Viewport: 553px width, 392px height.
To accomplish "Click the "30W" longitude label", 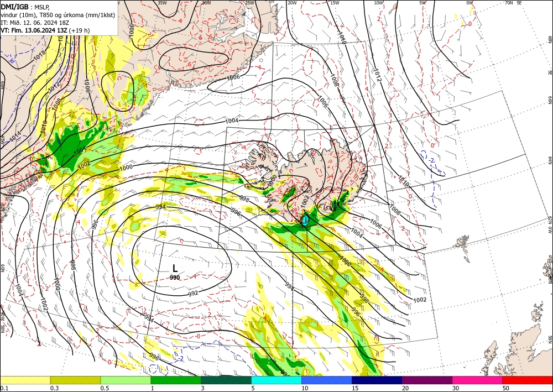I will point(206,3).
